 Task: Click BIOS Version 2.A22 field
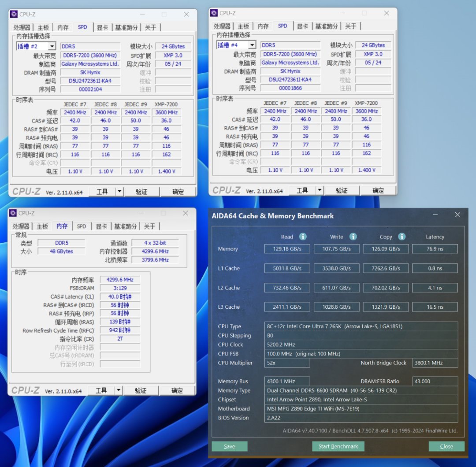coord(361,418)
